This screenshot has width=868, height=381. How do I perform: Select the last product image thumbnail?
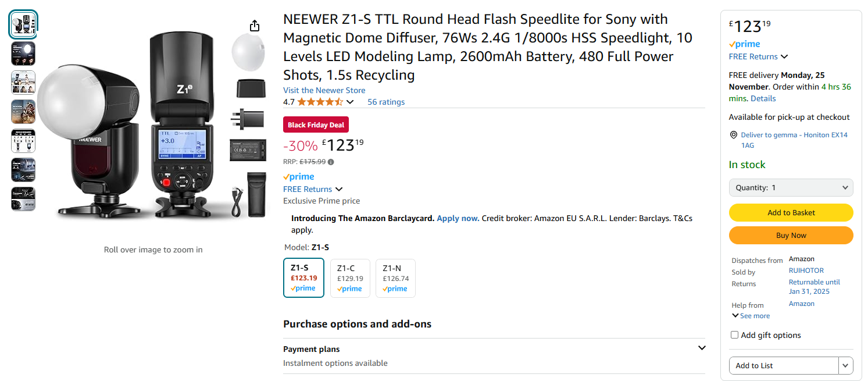point(23,199)
